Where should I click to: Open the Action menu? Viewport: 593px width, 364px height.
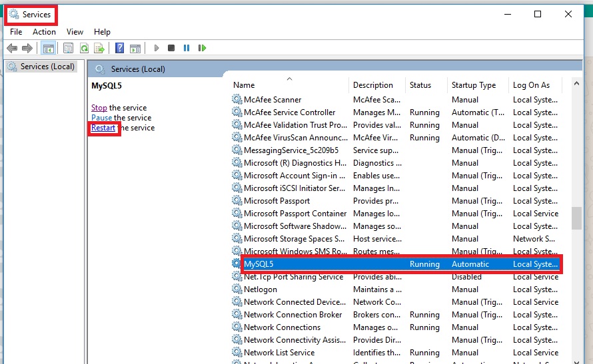(x=44, y=32)
